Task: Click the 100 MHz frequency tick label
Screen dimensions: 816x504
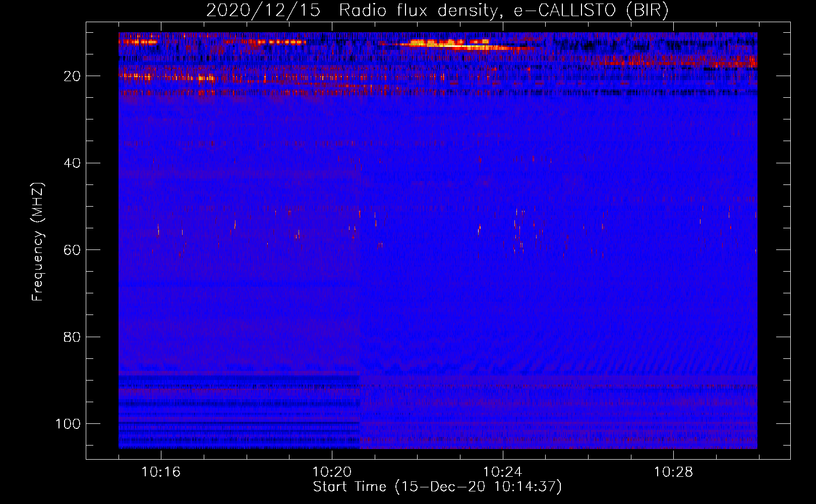Action: 68,424
